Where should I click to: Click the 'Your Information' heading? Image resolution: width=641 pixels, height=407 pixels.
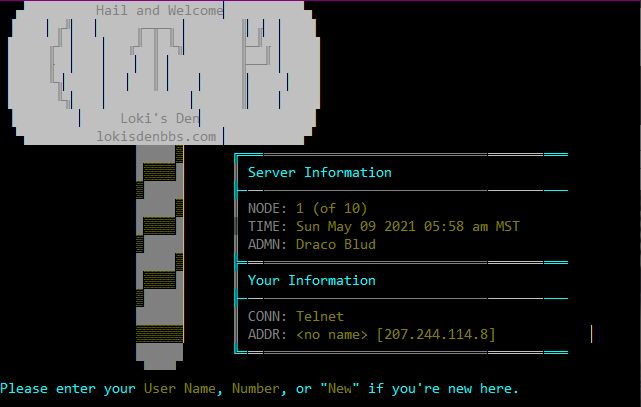click(x=312, y=280)
